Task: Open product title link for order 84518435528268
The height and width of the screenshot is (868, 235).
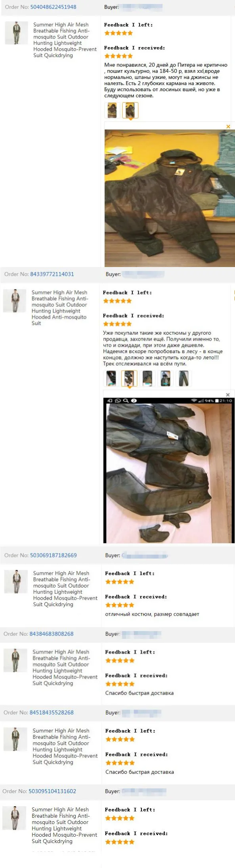Action: tap(65, 746)
